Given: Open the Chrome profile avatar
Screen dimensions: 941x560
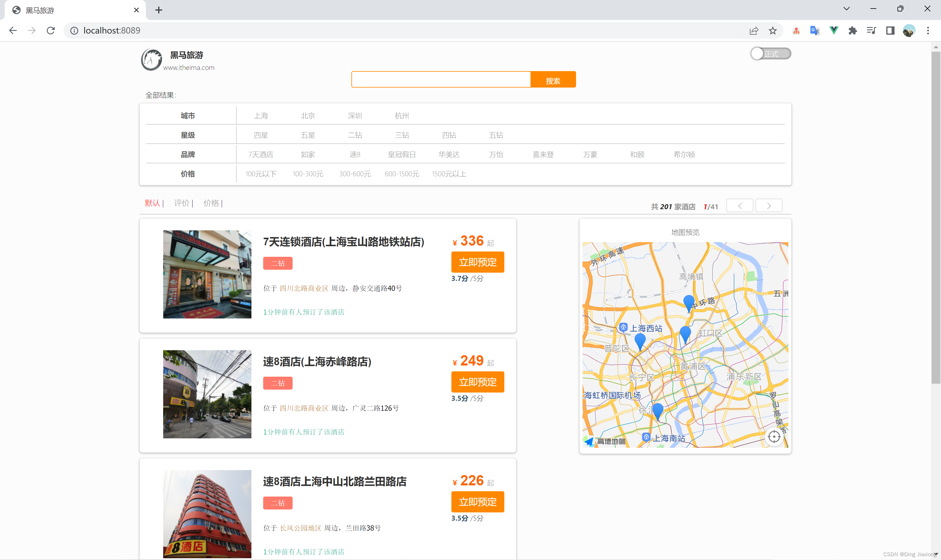Looking at the screenshot, I should click(909, 31).
